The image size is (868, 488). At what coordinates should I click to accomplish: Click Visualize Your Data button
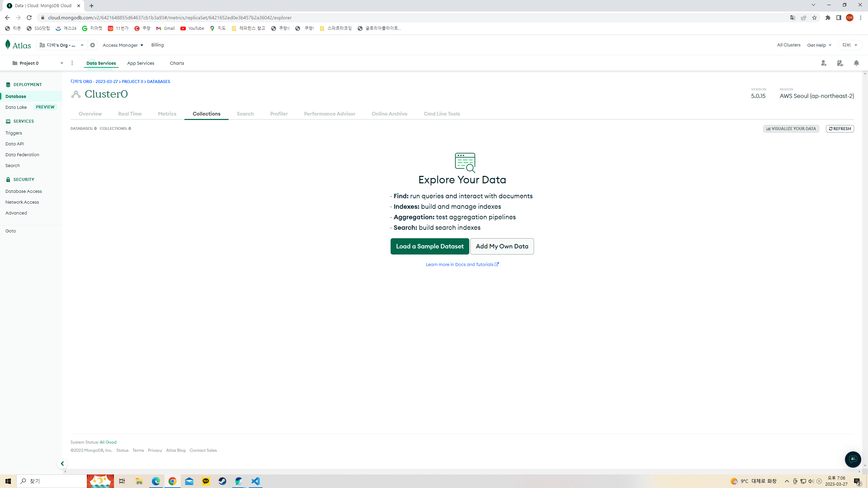(x=791, y=129)
